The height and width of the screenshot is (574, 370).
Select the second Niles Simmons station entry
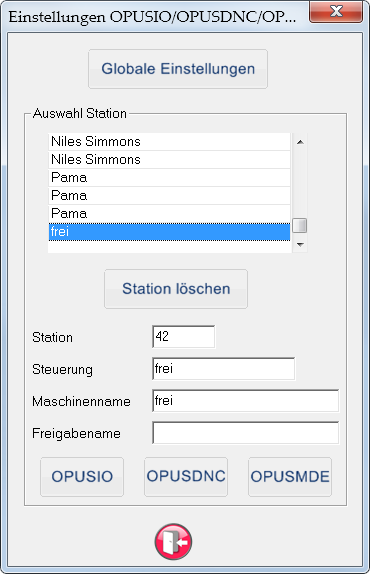pos(169,159)
